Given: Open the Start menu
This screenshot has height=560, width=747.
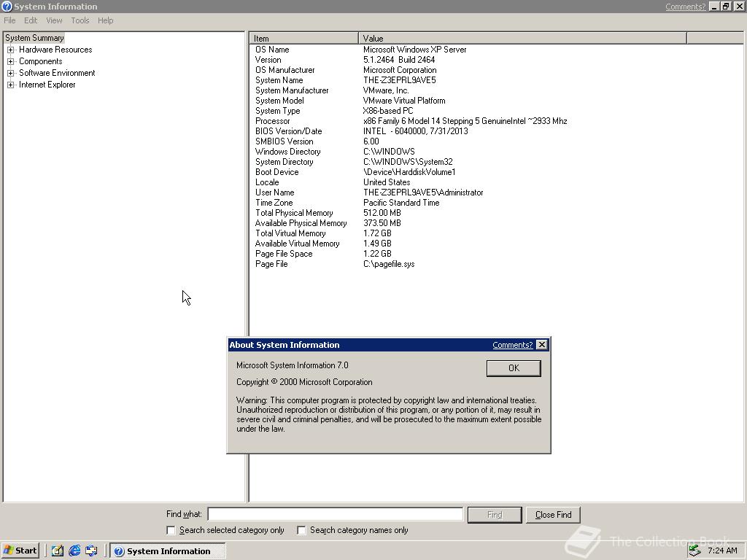Looking at the screenshot, I should pos(20,551).
